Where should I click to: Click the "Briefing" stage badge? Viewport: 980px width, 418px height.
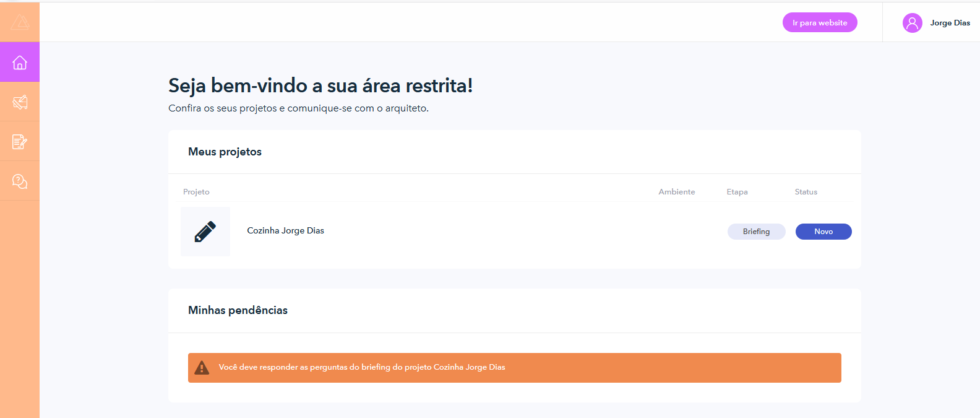756,232
